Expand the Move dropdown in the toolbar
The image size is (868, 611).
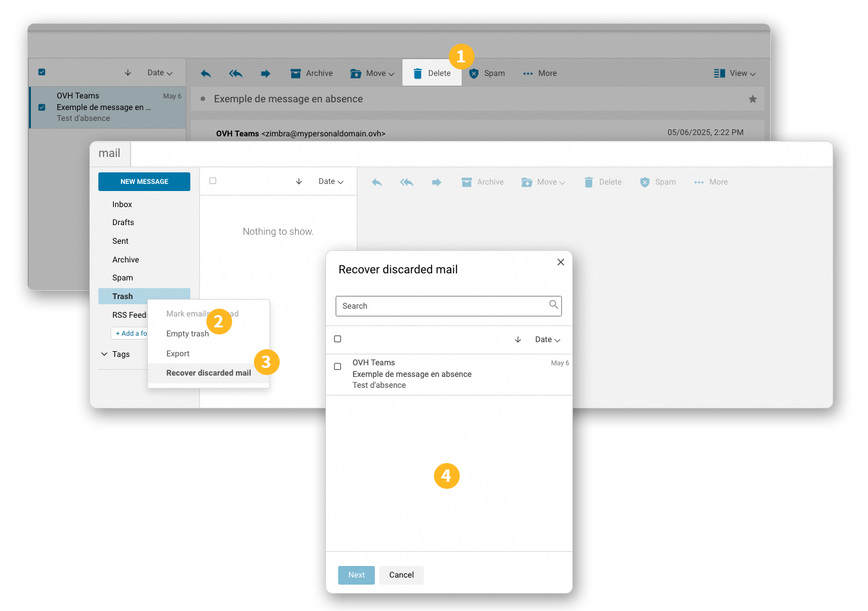[x=372, y=73]
